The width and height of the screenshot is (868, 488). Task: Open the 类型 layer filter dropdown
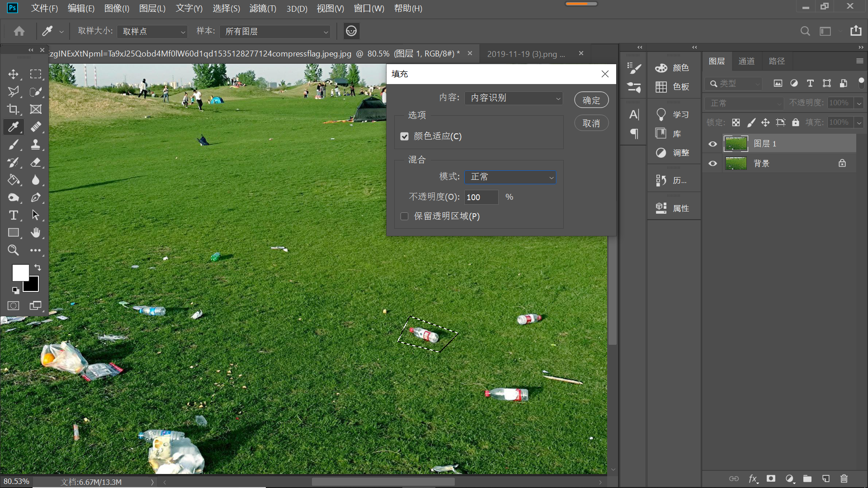(x=733, y=84)
